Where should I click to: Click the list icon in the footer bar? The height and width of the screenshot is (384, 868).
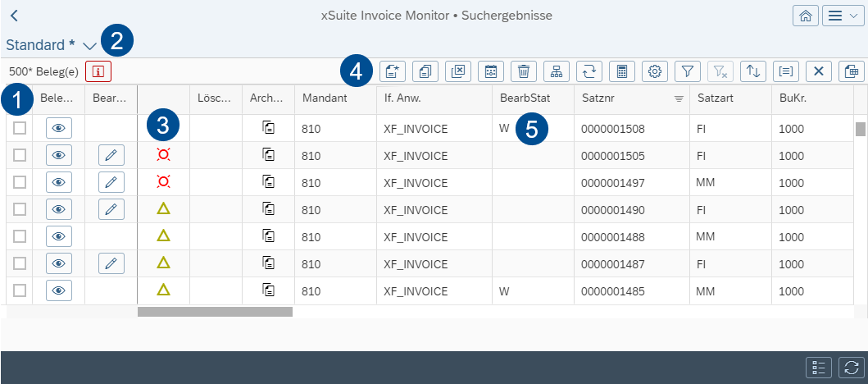click(819, 368)
